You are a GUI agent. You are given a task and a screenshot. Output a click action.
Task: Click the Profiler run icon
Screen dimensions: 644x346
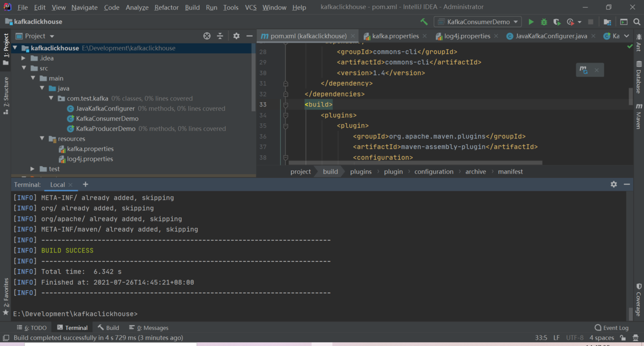pos(570,22)
